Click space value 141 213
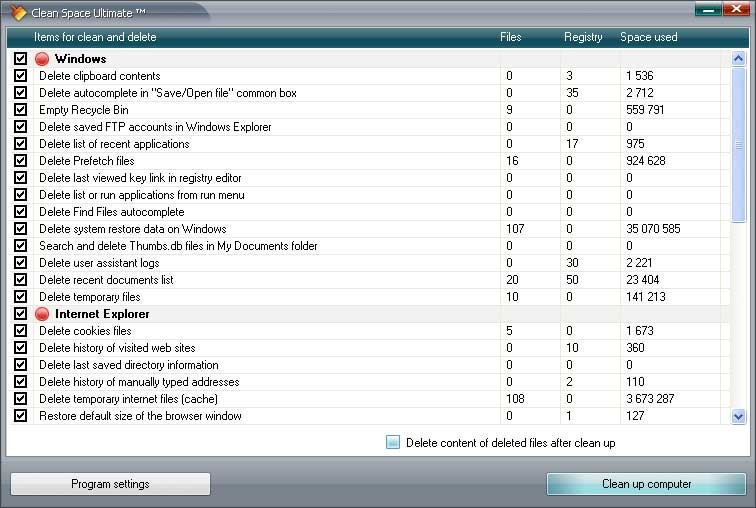 (x=646, y=296)
